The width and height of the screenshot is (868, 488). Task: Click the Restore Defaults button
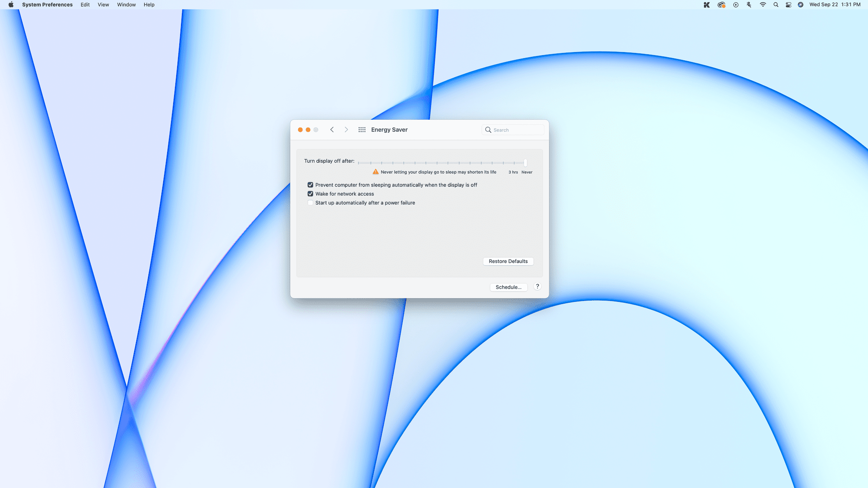tap(508, 261)
